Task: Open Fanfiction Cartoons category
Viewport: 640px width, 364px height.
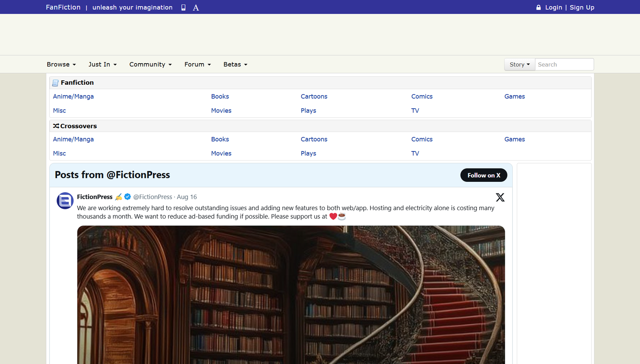Action: pyautogui.click(x=314, y=96)
